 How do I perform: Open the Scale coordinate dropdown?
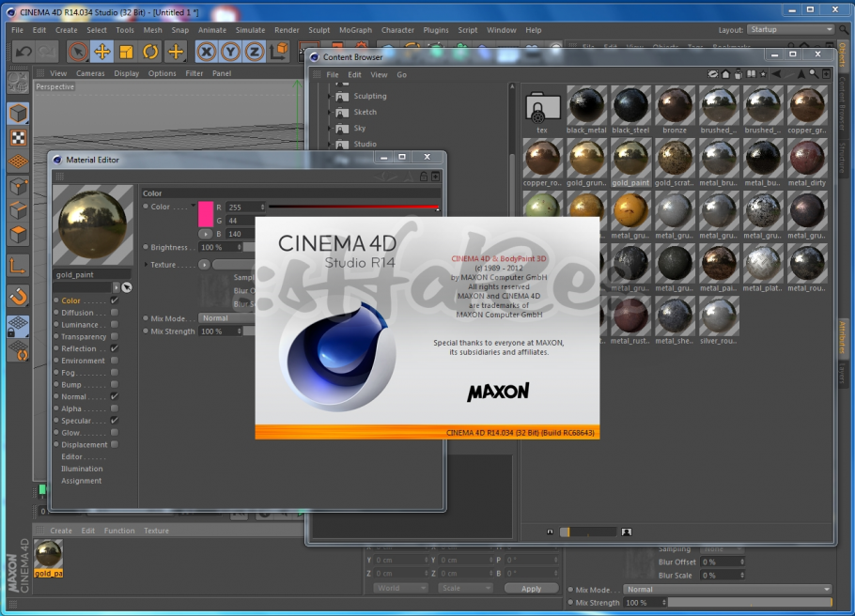pyautogui.click(x=465, y=588)
